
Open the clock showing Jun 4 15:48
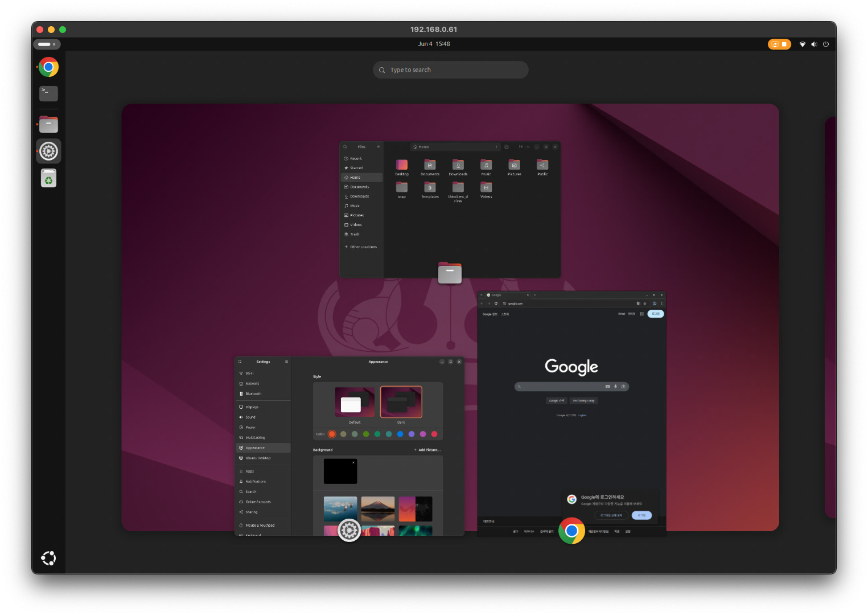click(434, 44)
